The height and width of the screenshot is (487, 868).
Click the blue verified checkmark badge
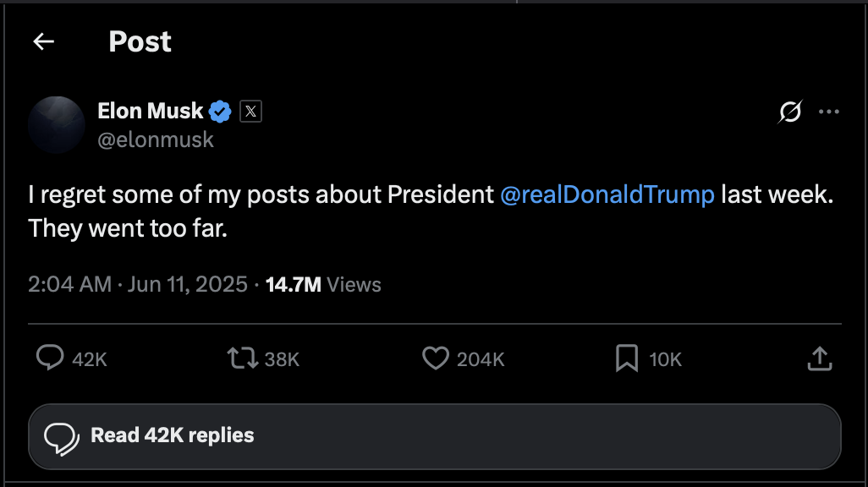222,111
